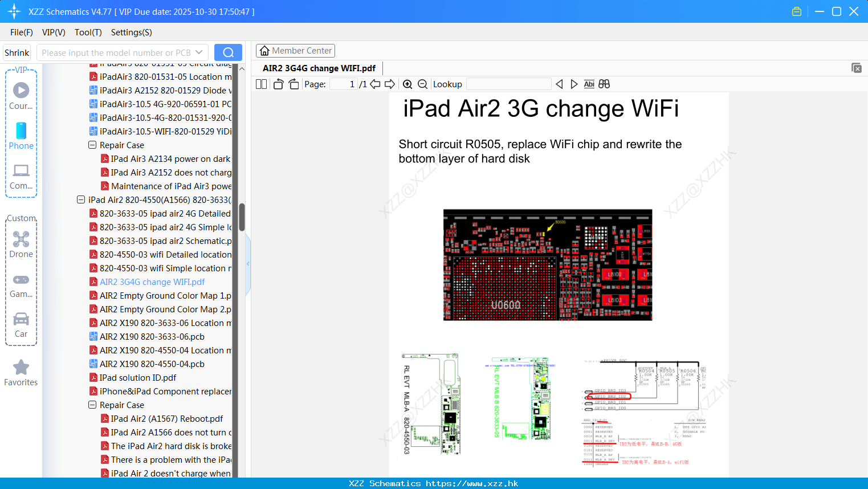The width and height of the screenshot is (868, 489).
Task: Click the XZZ logo in title bar
Action: point(14,11)
